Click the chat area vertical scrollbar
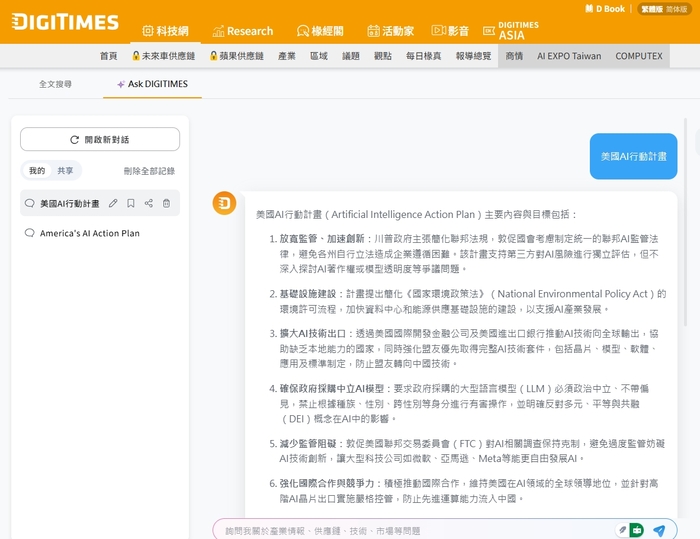Image resolution: width=700 pixels, height=539 pixels. pos(685,222)
